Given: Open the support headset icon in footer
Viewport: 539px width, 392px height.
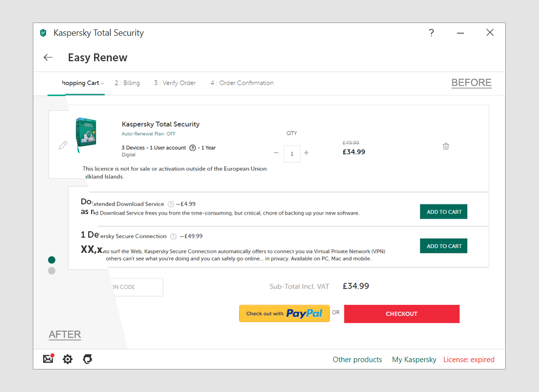Looking at the screenshot, I should pos(88,359).
